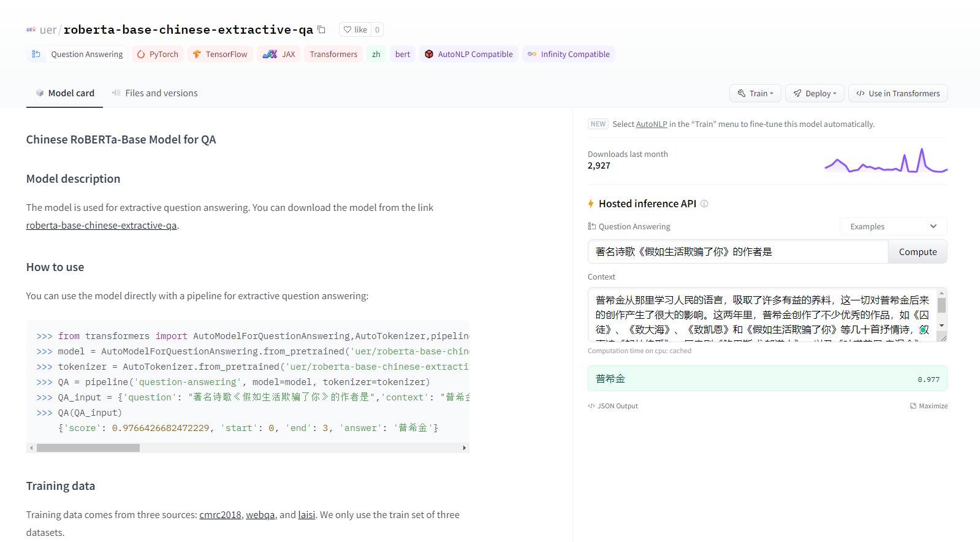Click the heart like button

click(x=355, y=29)
